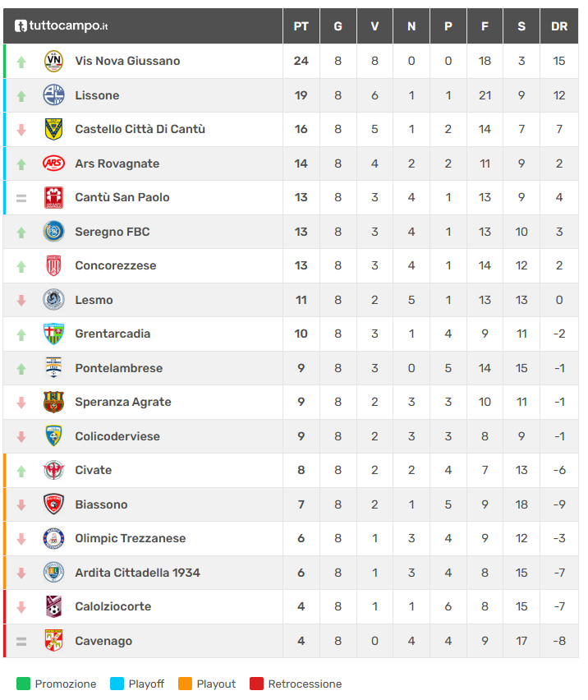Viewport: 588px width, 700px height.
Task: Sort standings by DR column header
Action: pyautogui.click(x=559, y=26)
